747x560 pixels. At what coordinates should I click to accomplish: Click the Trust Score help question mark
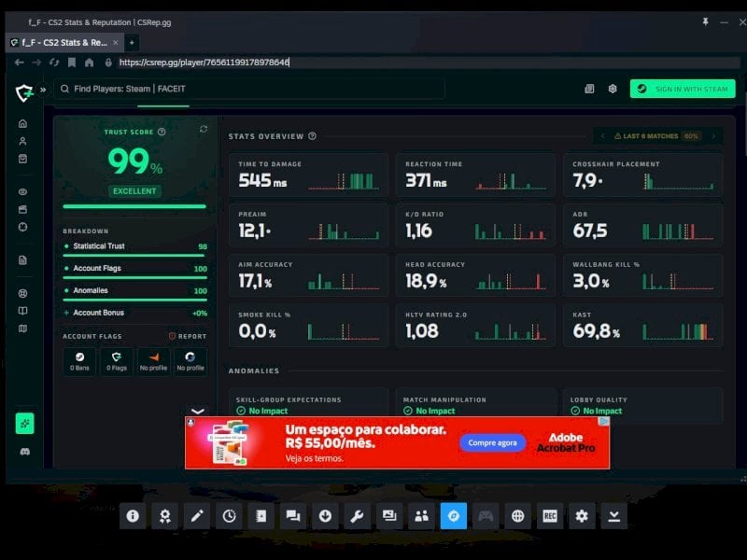pos(162,132)
